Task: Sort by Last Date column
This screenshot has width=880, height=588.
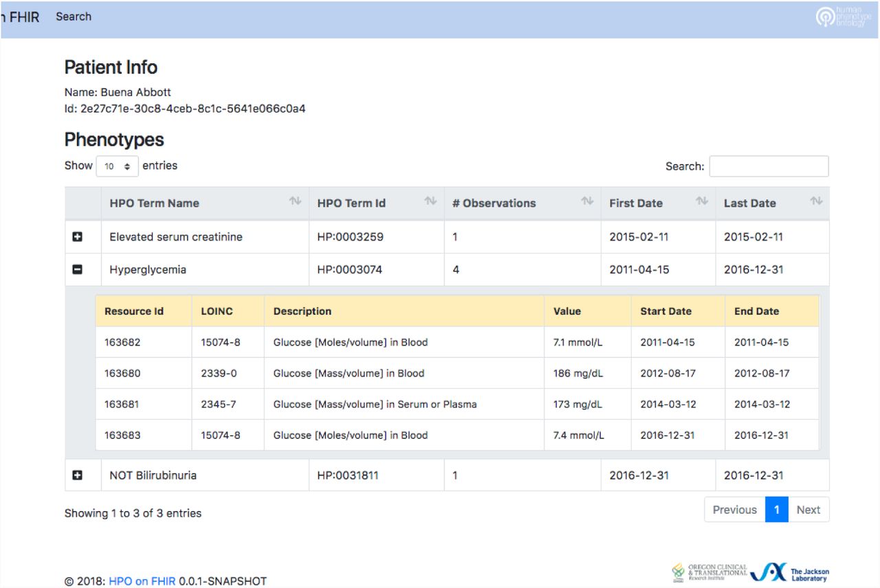Action: (x=773, y=203)
